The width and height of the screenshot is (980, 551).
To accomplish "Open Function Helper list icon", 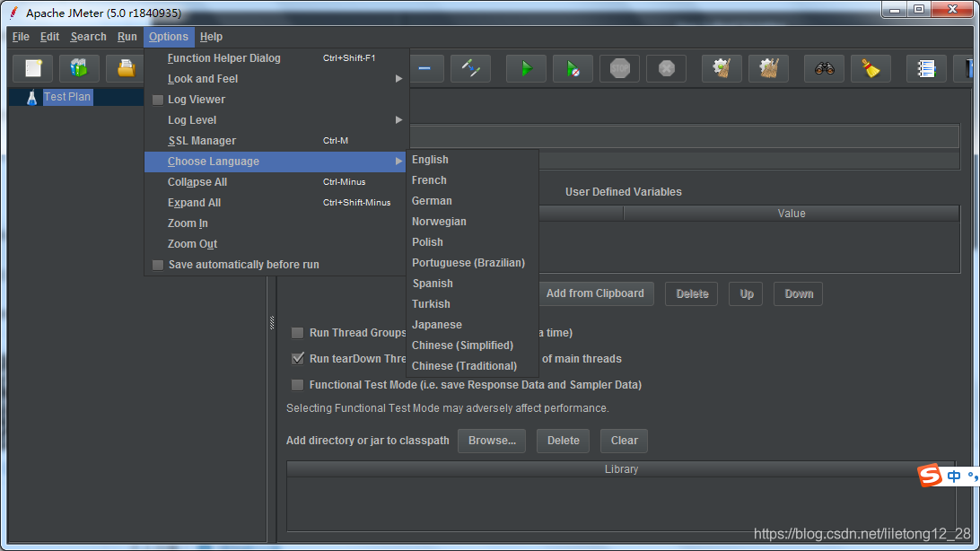I will [x=926, y=68].
